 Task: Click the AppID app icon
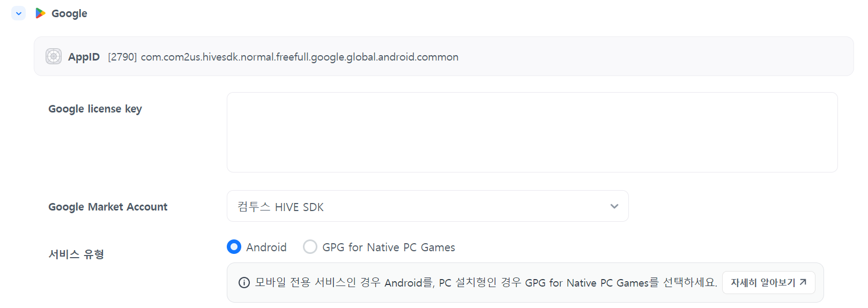point(54,56)
